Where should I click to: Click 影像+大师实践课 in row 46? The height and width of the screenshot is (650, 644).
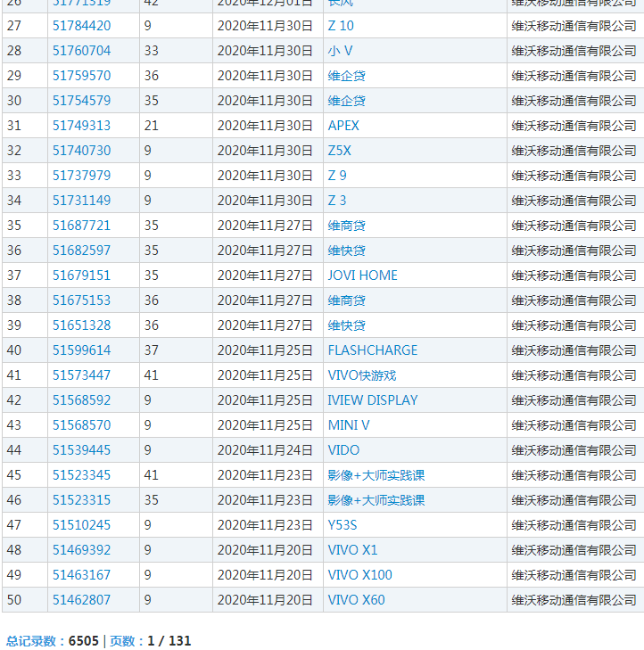point(376,500)
